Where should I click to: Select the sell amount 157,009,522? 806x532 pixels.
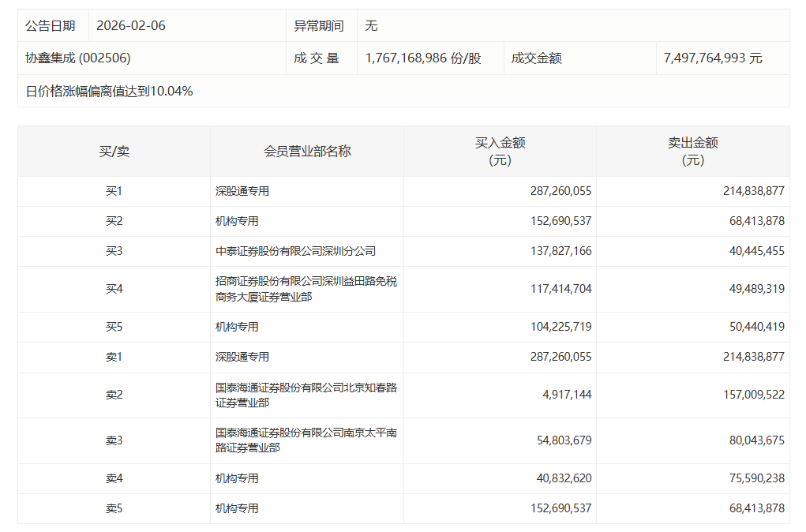point(752,395)
